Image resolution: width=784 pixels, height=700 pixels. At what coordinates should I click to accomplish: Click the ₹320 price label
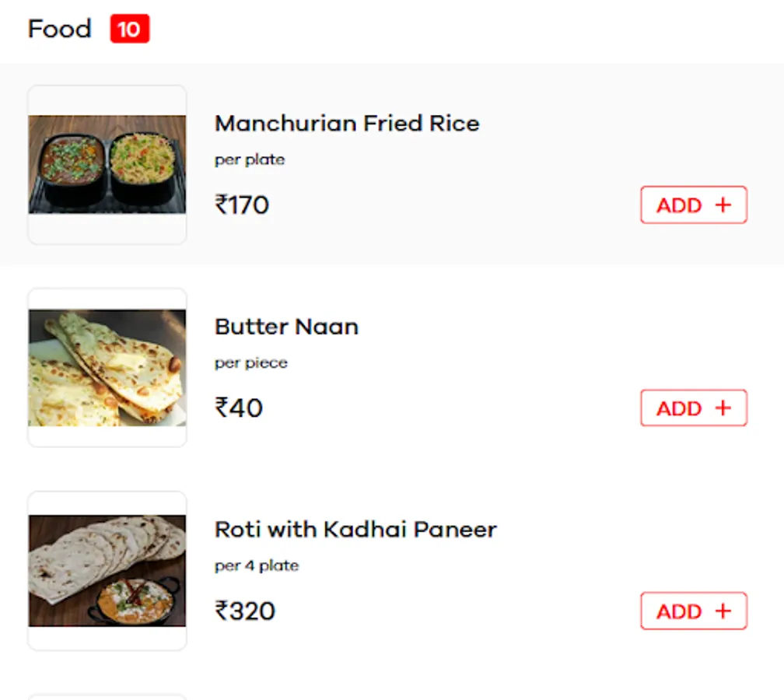coord(245,611)
